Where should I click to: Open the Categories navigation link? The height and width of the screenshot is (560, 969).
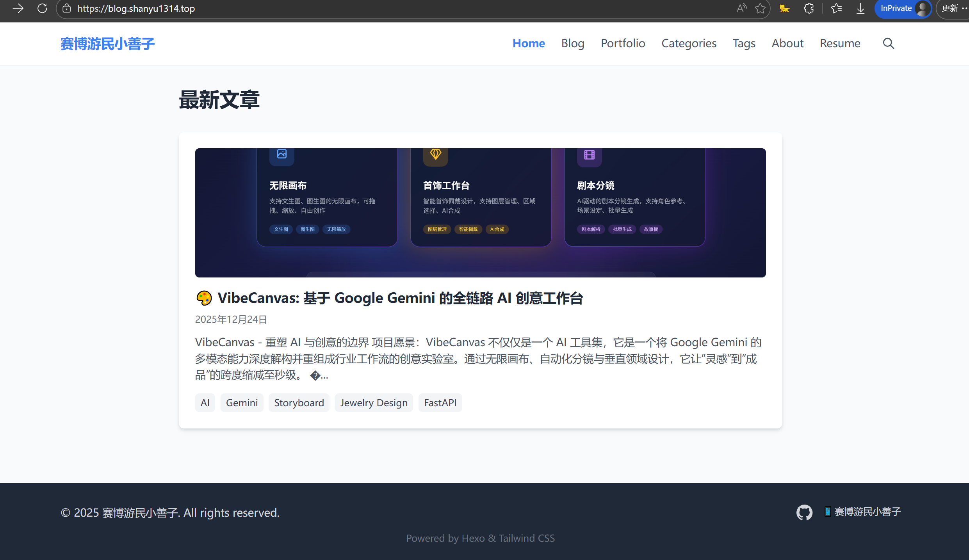(689, 43)
